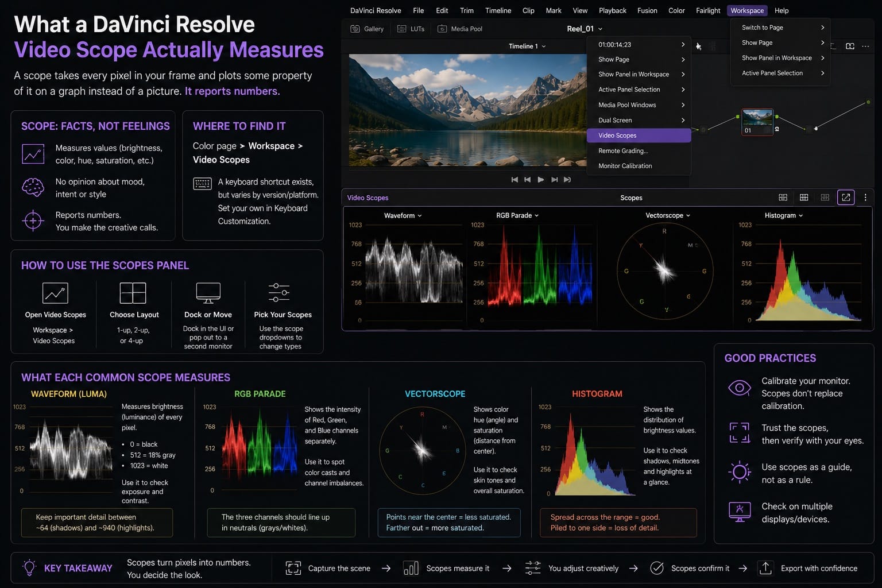Click the Waveform graph in the scopes panel
The image size is (882, 588).
coord(413,270)
